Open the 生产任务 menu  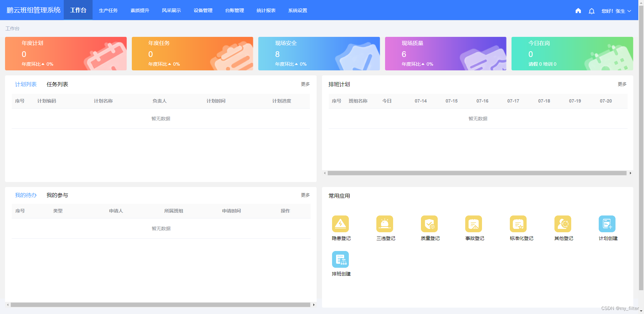(x=108, y=10)
